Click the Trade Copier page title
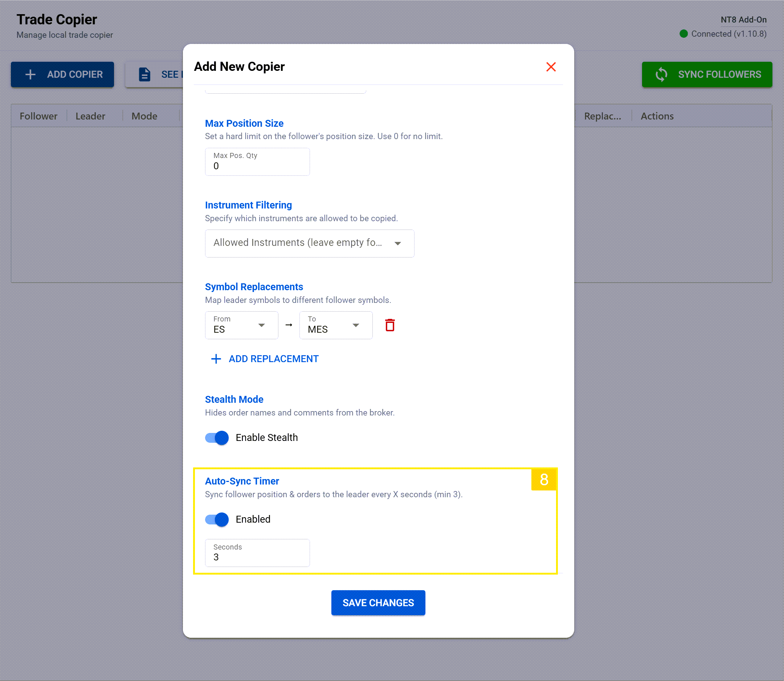The image size is (784, 681). tap(57, 19)
